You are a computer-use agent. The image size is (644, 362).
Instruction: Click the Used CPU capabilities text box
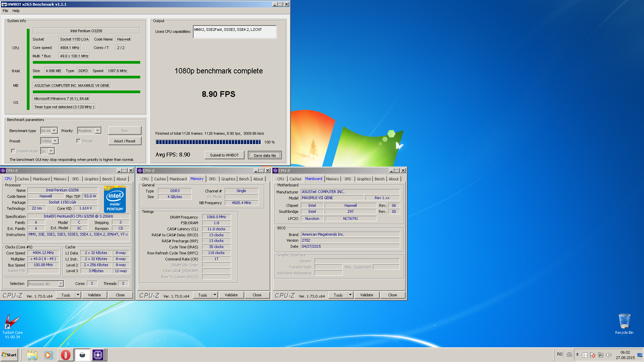[235, 32]
